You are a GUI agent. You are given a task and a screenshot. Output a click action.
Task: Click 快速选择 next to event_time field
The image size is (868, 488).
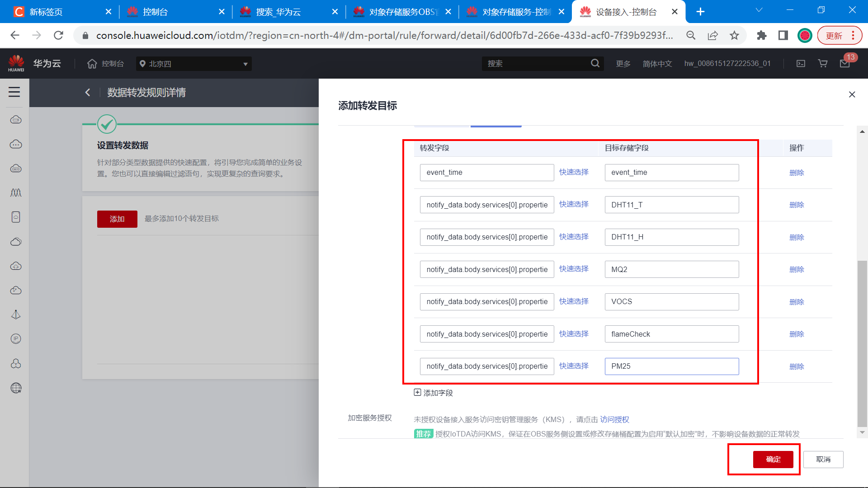tap(574, 172)
